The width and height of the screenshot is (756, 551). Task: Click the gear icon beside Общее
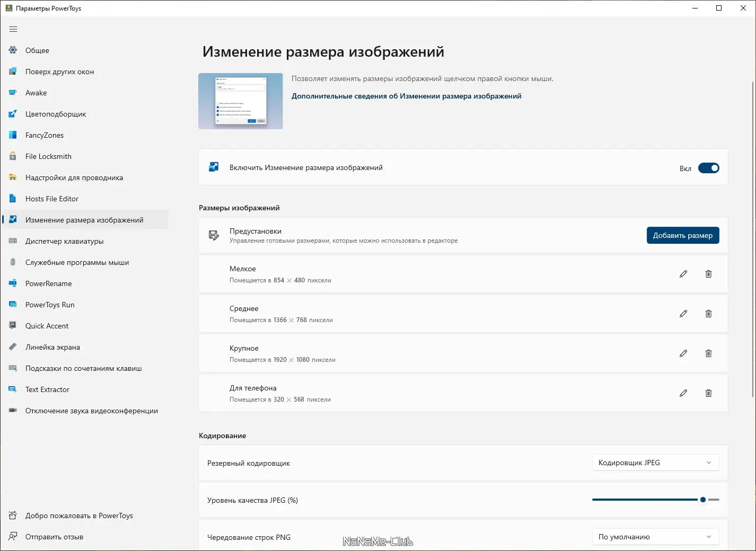tap(13, 50)
